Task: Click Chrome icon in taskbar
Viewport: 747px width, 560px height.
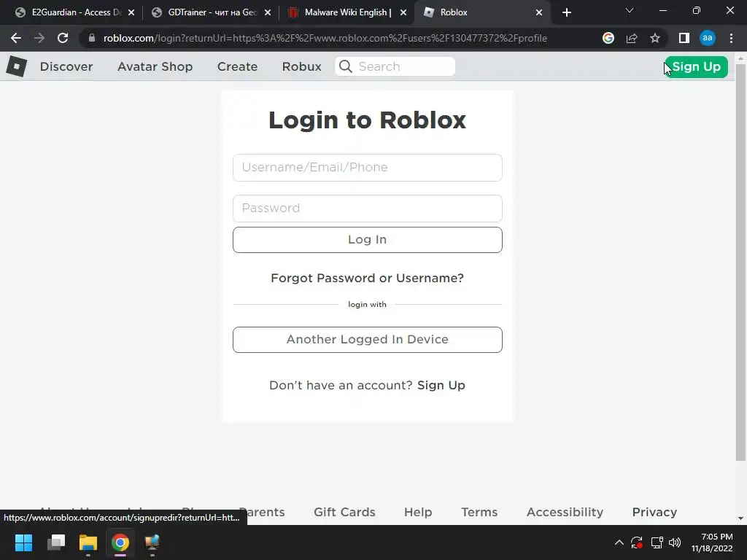Action: point(120,542)
